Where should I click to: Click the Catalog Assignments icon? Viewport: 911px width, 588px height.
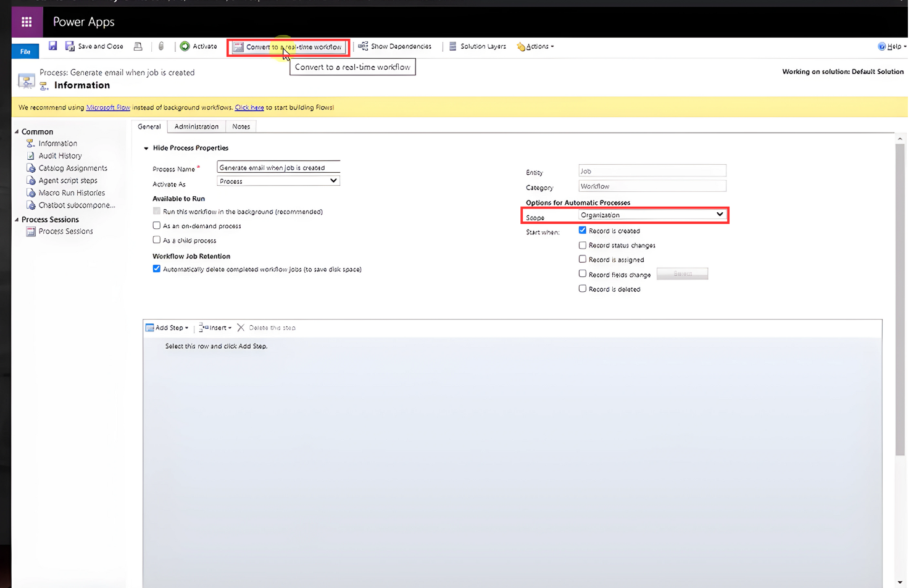point(31,168)
